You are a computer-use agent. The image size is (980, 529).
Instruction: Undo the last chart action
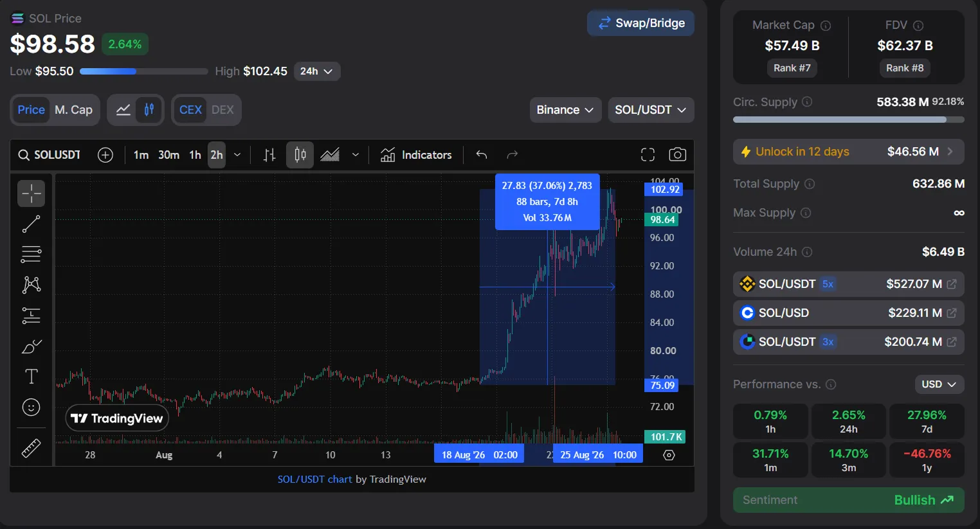point(482,155)
